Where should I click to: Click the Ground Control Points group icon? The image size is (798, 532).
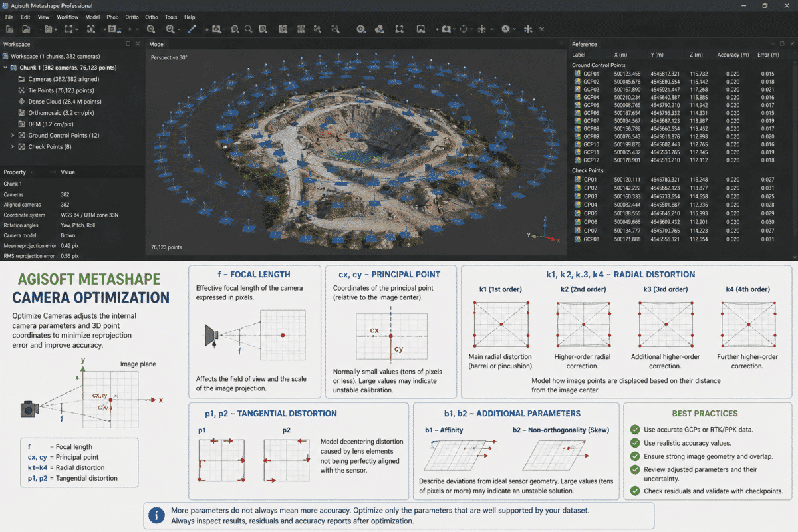[x=22, y=135]
